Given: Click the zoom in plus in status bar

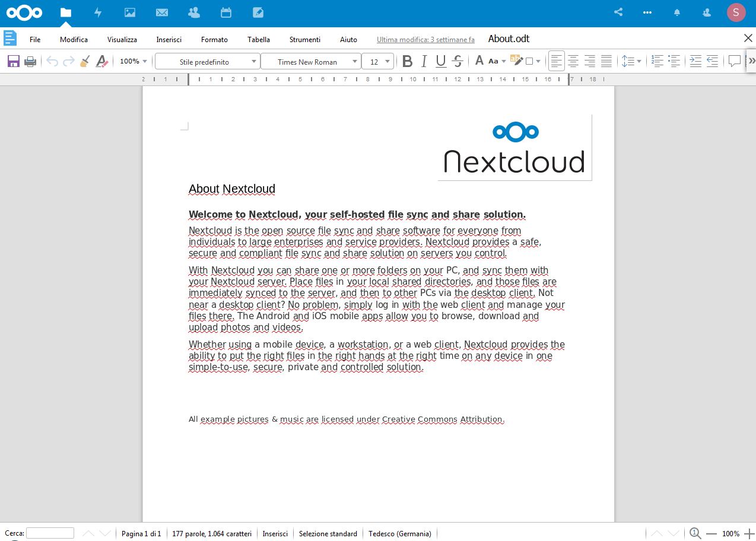Looking at the screenshot, I should tap(749, 533).
